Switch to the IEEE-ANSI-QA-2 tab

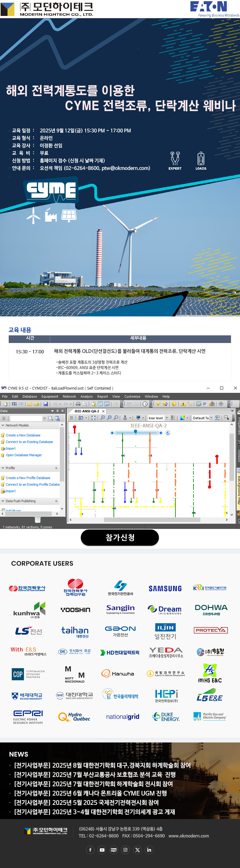click(x=87, y=411)
